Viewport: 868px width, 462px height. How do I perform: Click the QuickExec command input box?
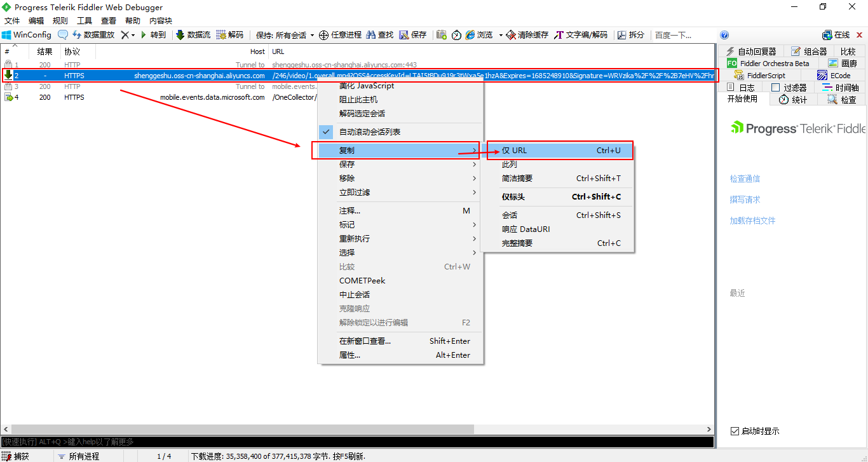(357, 442)
